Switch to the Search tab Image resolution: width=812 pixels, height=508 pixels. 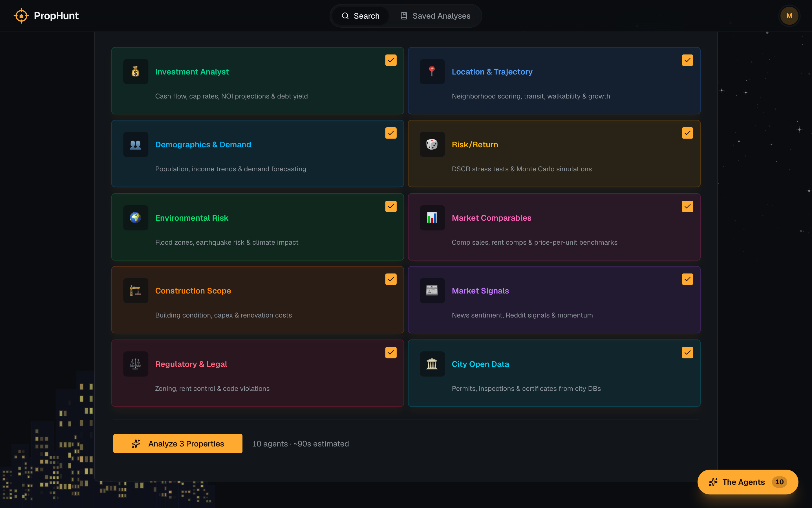[360, 16]
